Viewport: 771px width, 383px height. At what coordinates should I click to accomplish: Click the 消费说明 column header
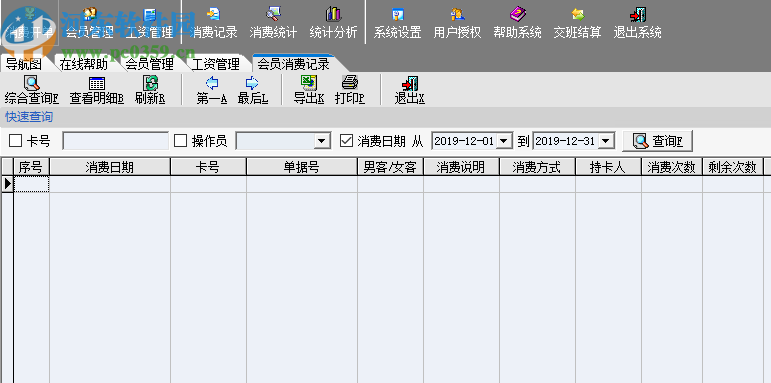pyautogui.click(x=461, y=167)
